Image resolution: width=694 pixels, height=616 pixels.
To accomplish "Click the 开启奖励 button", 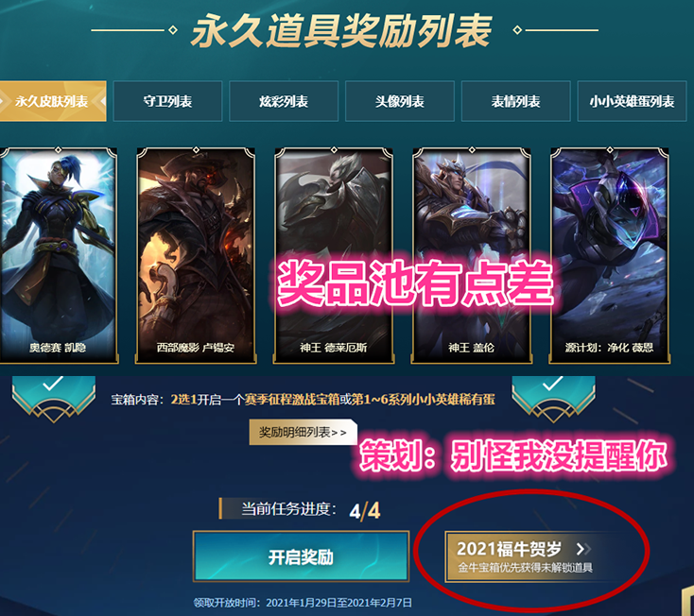I will [301, 556].
